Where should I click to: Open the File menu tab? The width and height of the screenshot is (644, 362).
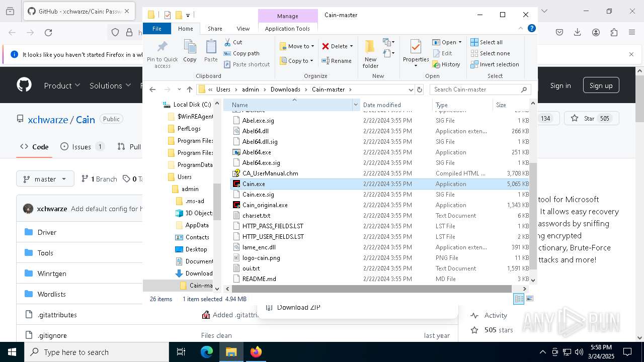point(157,29)
